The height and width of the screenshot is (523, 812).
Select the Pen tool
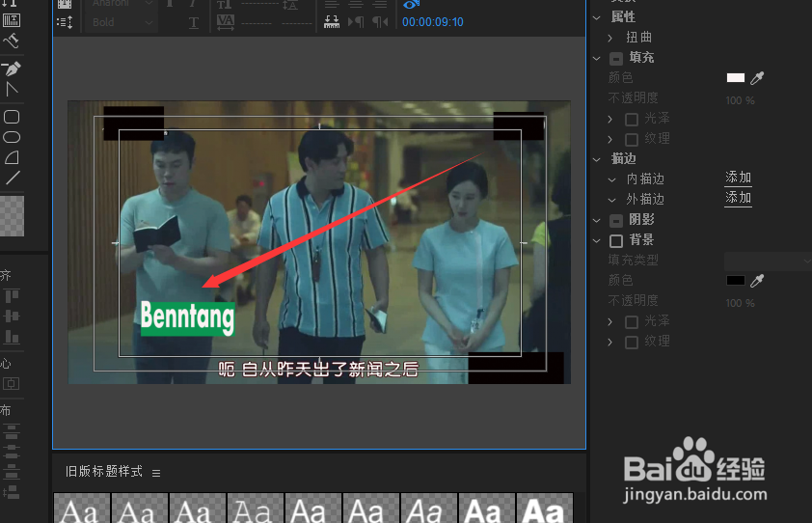(12, 69)
